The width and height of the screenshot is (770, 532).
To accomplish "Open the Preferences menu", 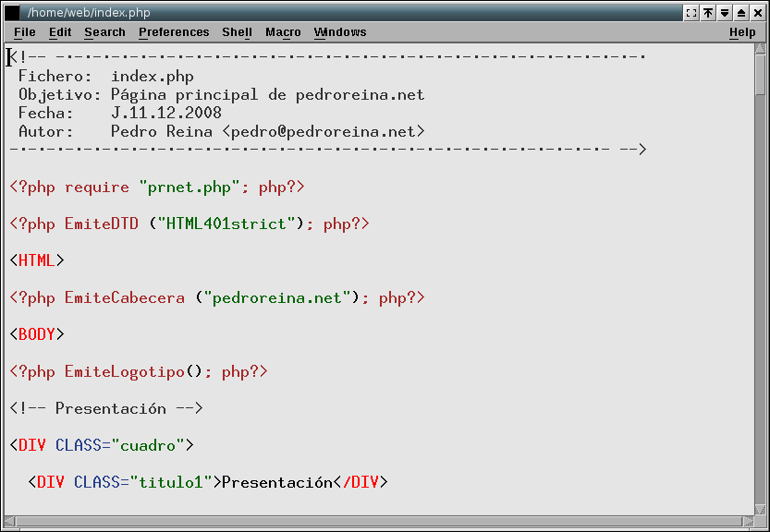I will point(174,32).
